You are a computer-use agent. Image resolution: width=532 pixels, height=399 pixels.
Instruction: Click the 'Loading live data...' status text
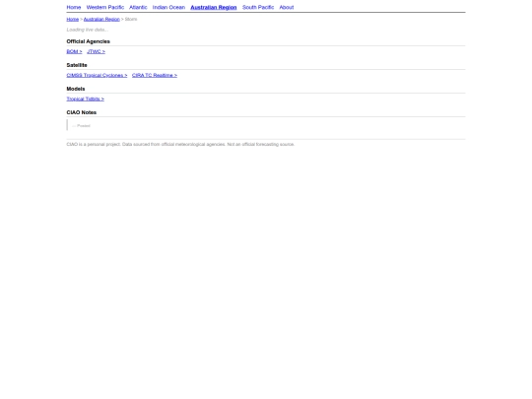pyautogui.click(x=88, y=30)
